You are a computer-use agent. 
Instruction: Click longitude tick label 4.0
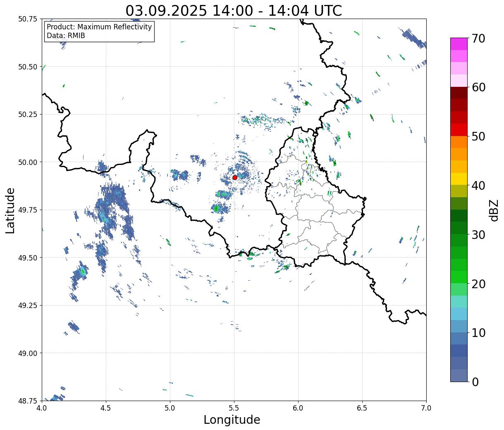coord(42,408)
